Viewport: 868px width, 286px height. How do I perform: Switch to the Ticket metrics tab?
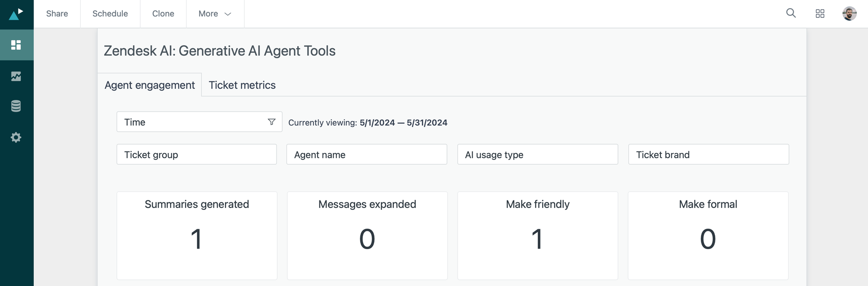click(x=242, y=85)
